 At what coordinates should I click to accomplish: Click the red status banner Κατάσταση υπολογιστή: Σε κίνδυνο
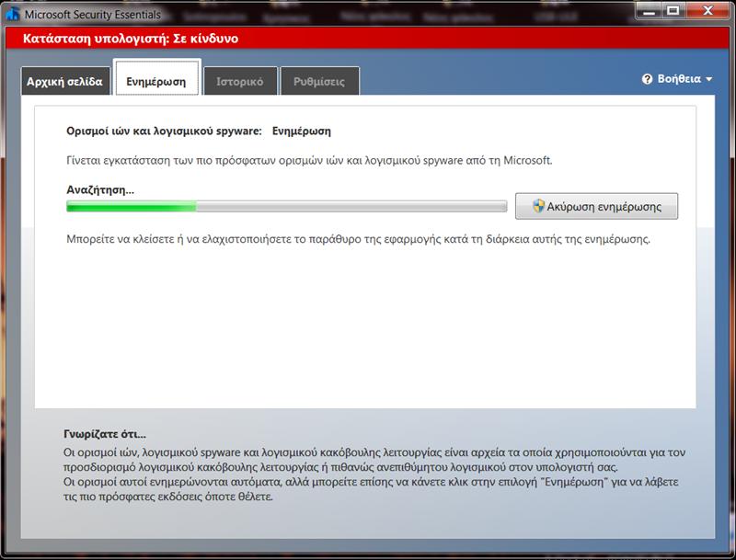367,39
